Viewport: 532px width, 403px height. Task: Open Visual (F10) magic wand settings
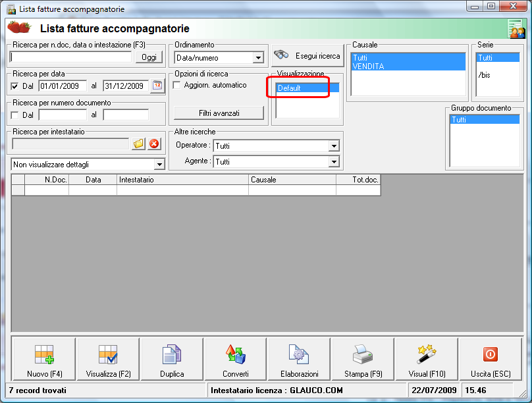[427, 360]
